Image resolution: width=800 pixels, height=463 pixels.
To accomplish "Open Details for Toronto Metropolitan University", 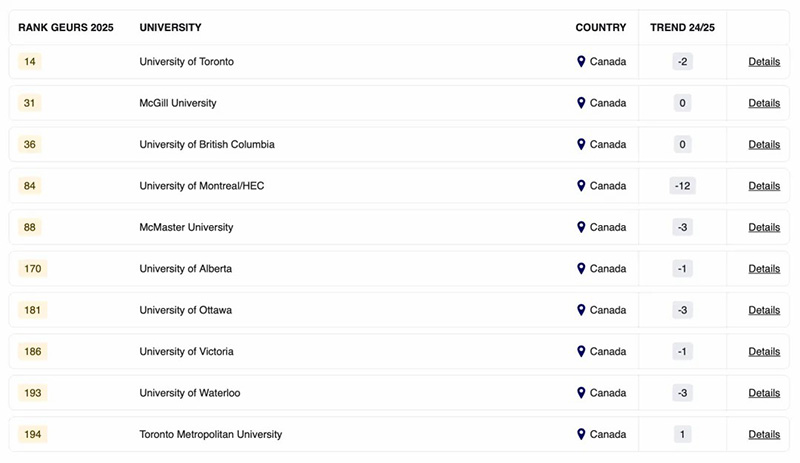I will coord(764,434).
